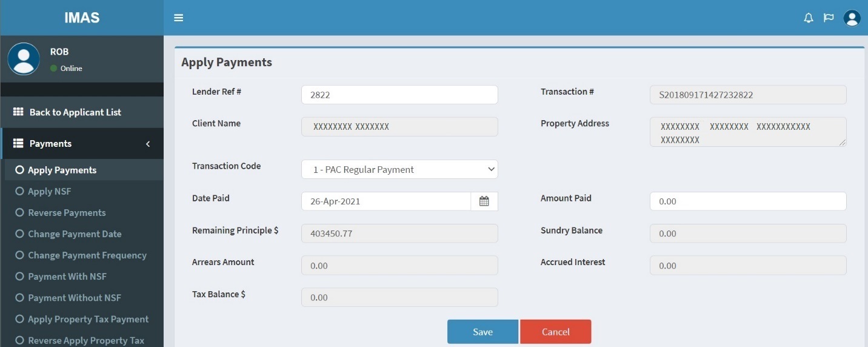868x347 pixels.
Task: Select the Change Payment Date circle option
Action: pyautogui.click(x=20, y=234)
